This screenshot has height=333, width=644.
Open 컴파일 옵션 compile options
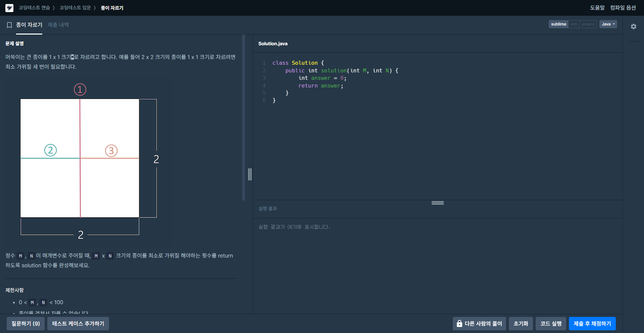click(623, 8)
